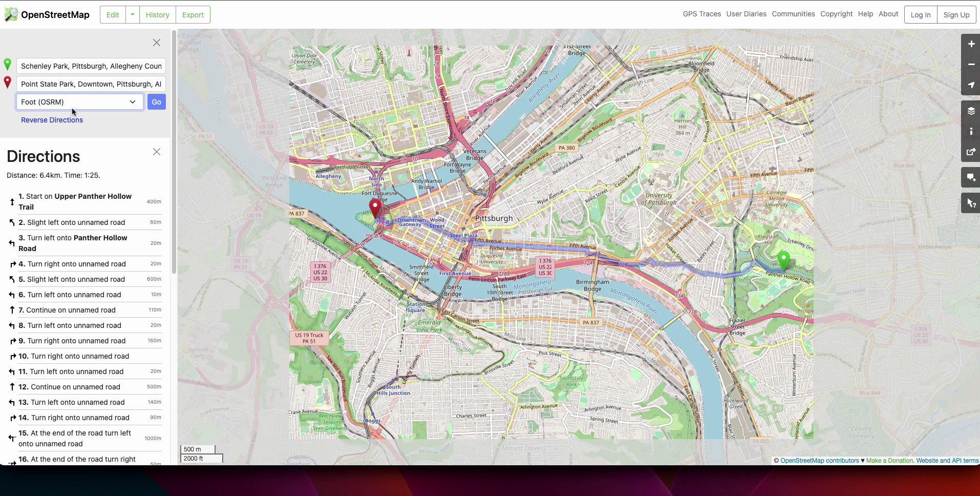
Task: Open the map key legend
Action: click(970, 132)
